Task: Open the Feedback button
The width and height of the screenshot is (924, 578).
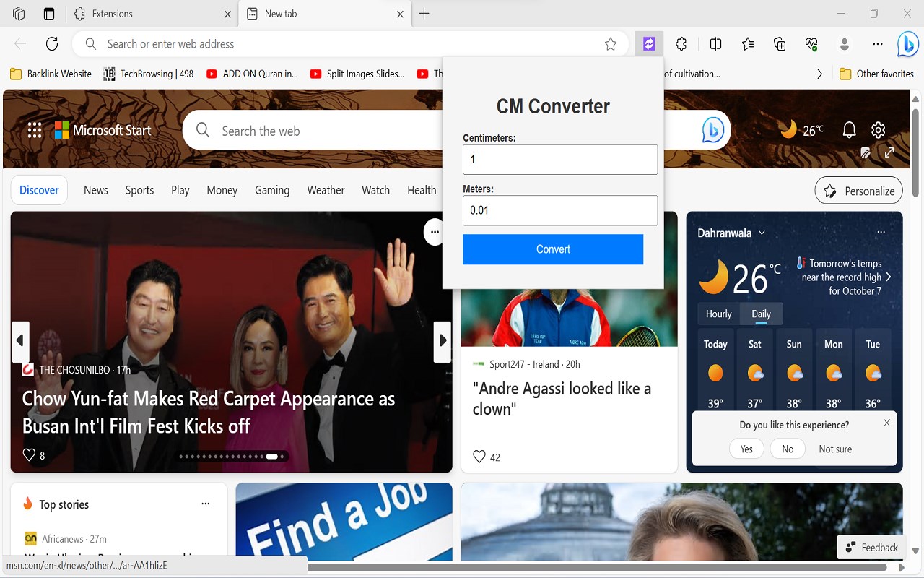Action: click(x=871, y=547)
